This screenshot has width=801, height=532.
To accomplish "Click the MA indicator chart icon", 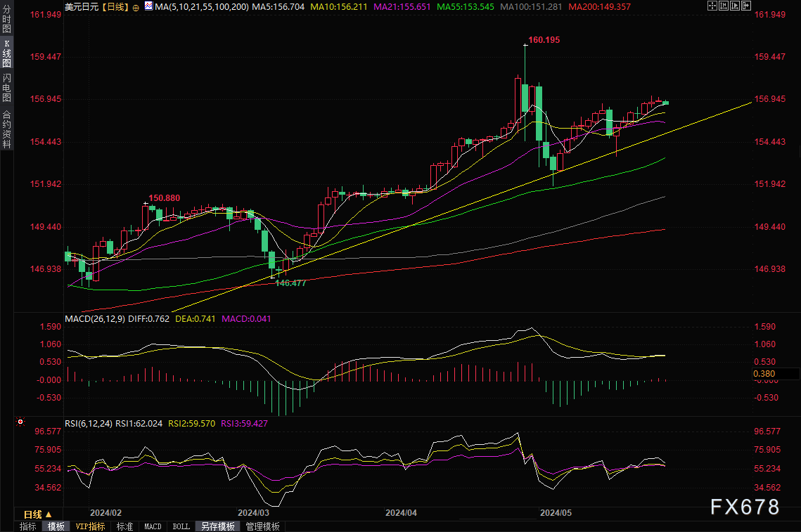I will (x=148, y=6).
